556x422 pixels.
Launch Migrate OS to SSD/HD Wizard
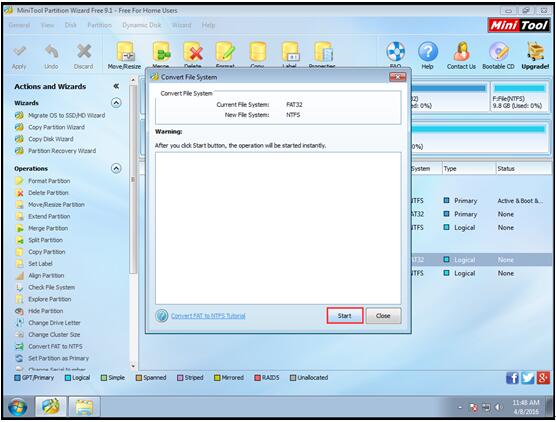click(60, 115)
